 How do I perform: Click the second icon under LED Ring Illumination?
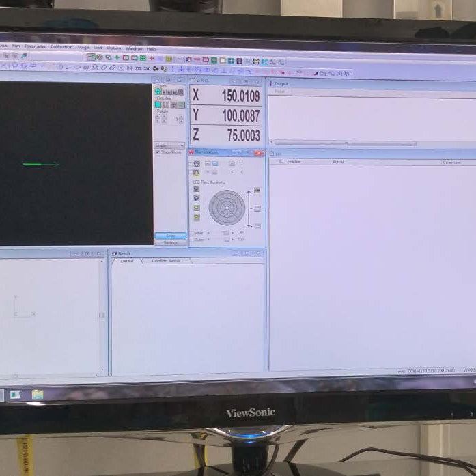click(197, 198)
